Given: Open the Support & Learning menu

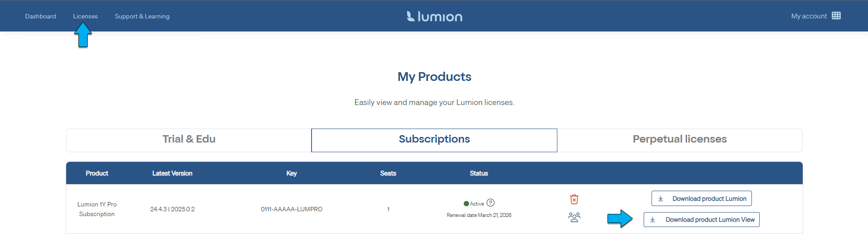Looking at the screenshot, I should pyautogui.click(x=142, y=16).
